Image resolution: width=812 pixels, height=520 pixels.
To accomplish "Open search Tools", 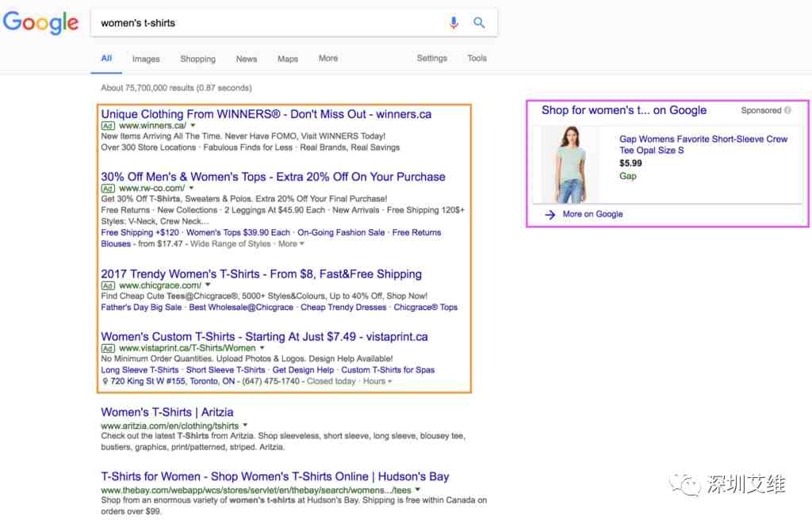I will click(477, 59).
